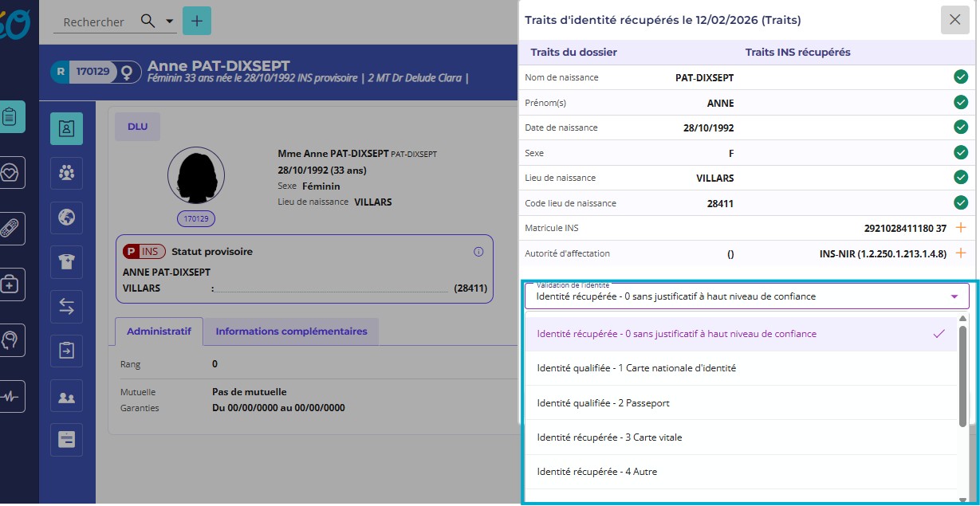
Task: Collapse the Validation de l'identité dropdown
Action: coord(954,296)
